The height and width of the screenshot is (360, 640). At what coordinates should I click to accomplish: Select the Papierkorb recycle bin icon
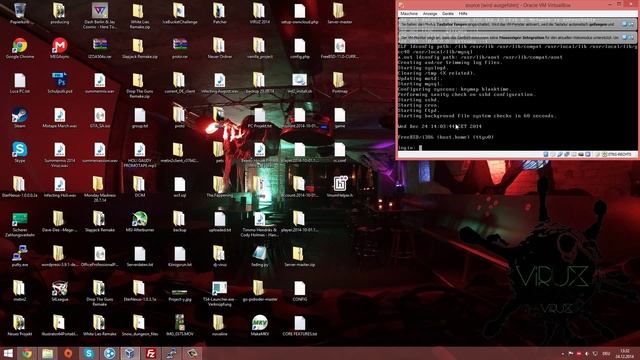(20, 14)
